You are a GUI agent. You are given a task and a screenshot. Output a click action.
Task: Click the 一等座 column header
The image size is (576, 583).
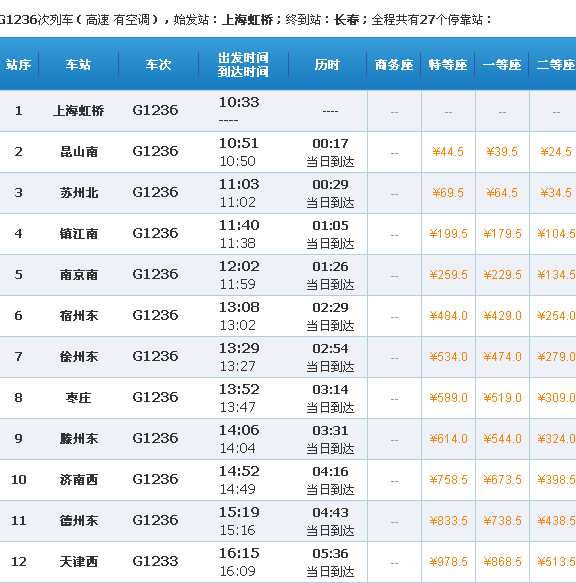(502, 65)
